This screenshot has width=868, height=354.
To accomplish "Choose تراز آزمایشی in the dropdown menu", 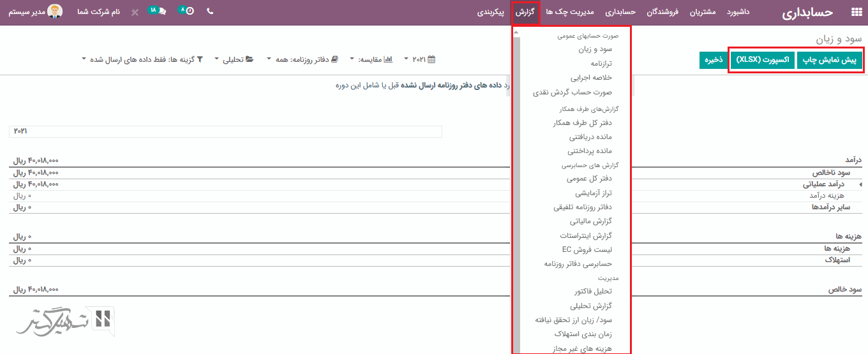I will [x=594, y=193].
